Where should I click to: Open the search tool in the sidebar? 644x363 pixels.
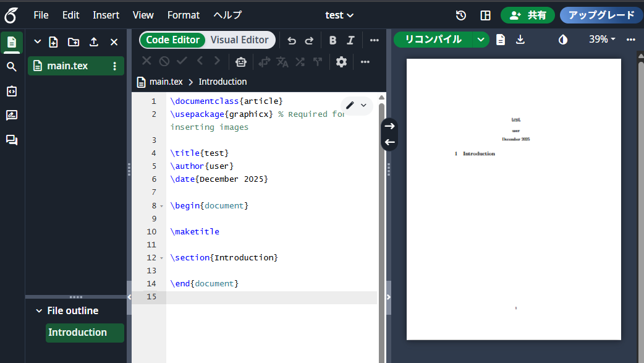click(11, 66)
